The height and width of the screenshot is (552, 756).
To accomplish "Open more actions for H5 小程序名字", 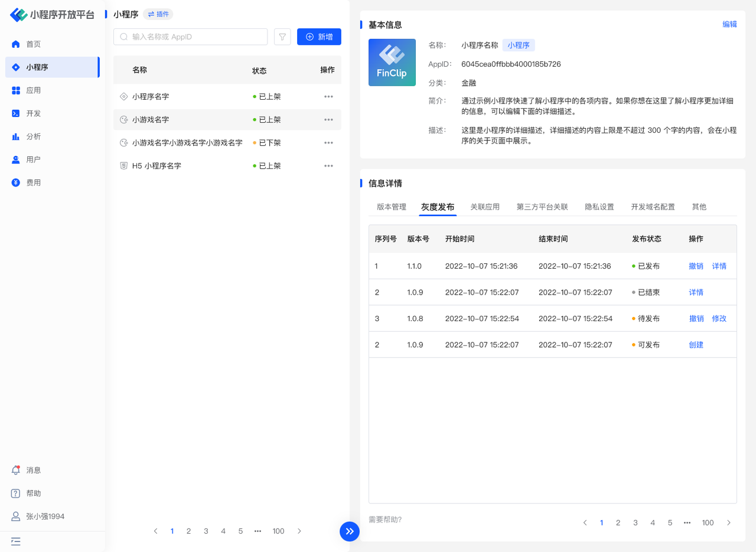I will [328, 166].
